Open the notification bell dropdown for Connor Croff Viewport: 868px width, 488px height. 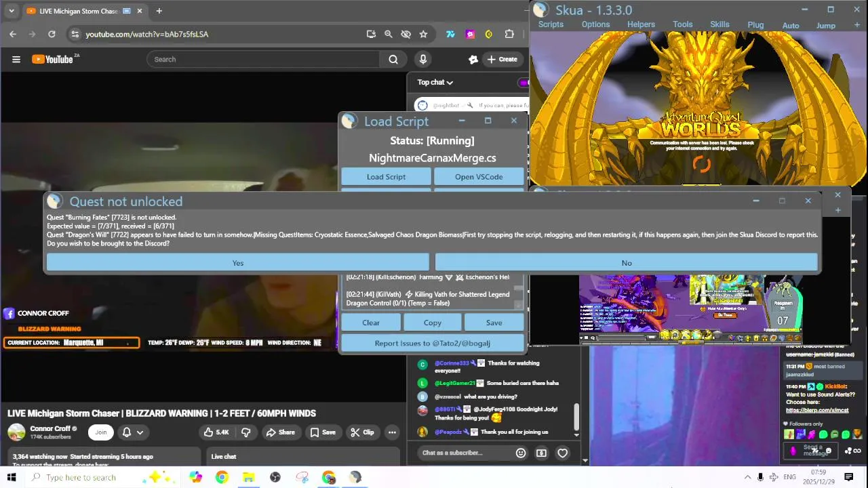click(x=133, y=432)
